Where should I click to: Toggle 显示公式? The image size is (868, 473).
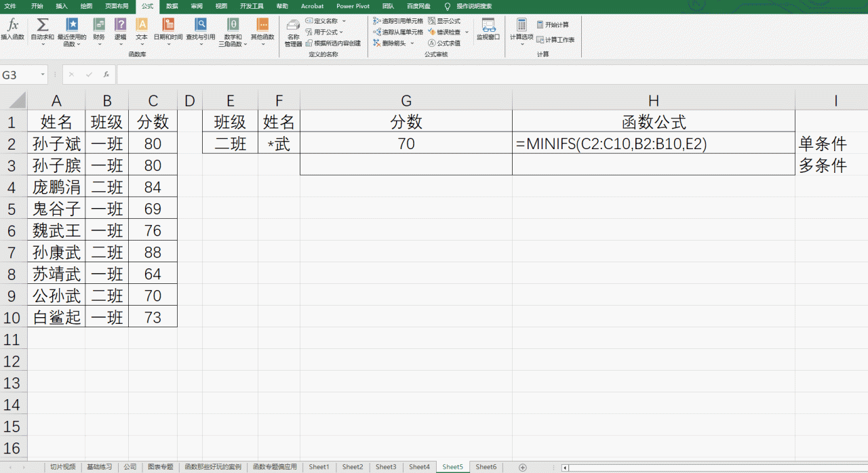coord(444,21)
